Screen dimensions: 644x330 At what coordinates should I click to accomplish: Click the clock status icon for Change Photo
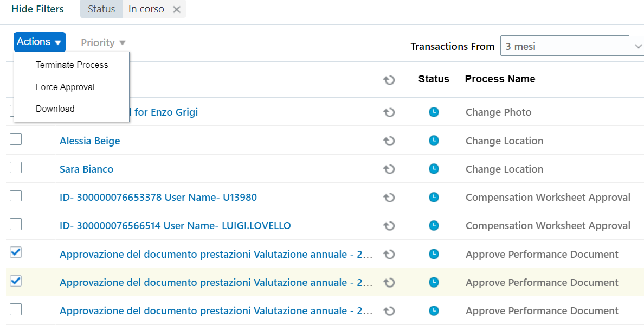(434, 112)
